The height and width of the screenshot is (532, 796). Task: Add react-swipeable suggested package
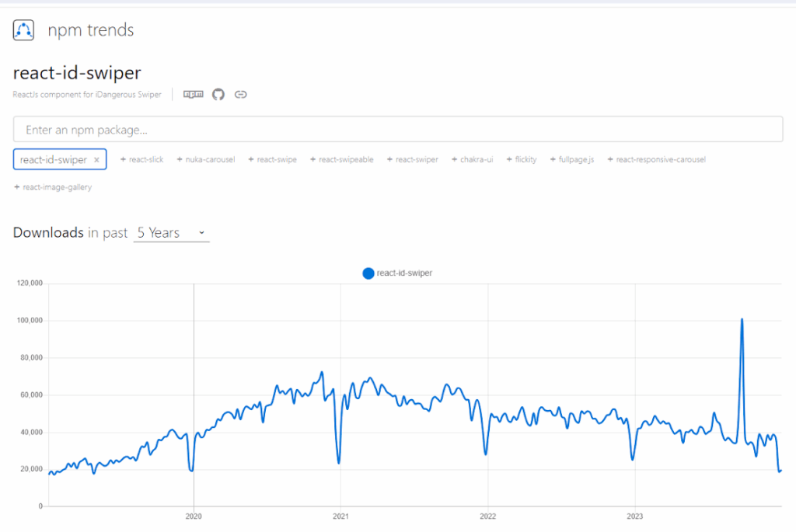pyautogui.click(x=342, y=160)
